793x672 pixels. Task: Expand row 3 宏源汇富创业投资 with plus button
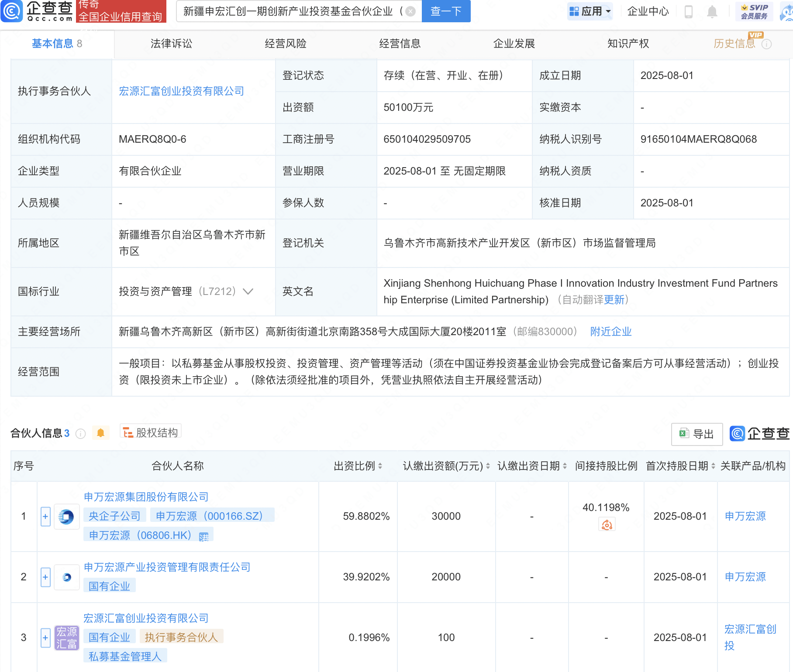(45, 638)
